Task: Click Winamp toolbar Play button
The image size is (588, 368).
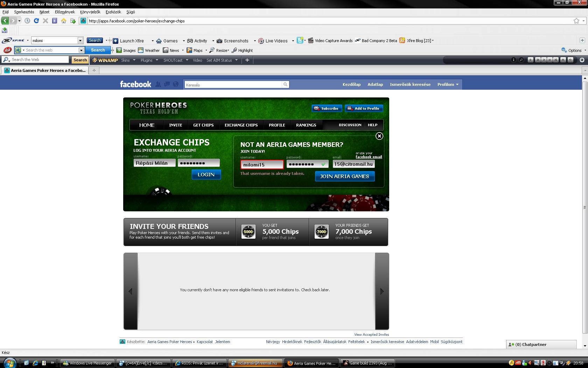Action: click(544, 60)
